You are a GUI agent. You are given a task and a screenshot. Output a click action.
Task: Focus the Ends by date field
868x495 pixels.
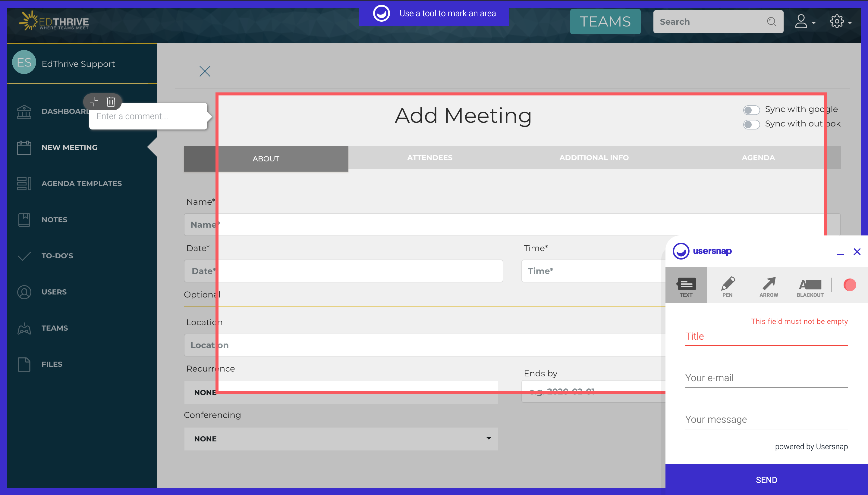pos(593,391)
